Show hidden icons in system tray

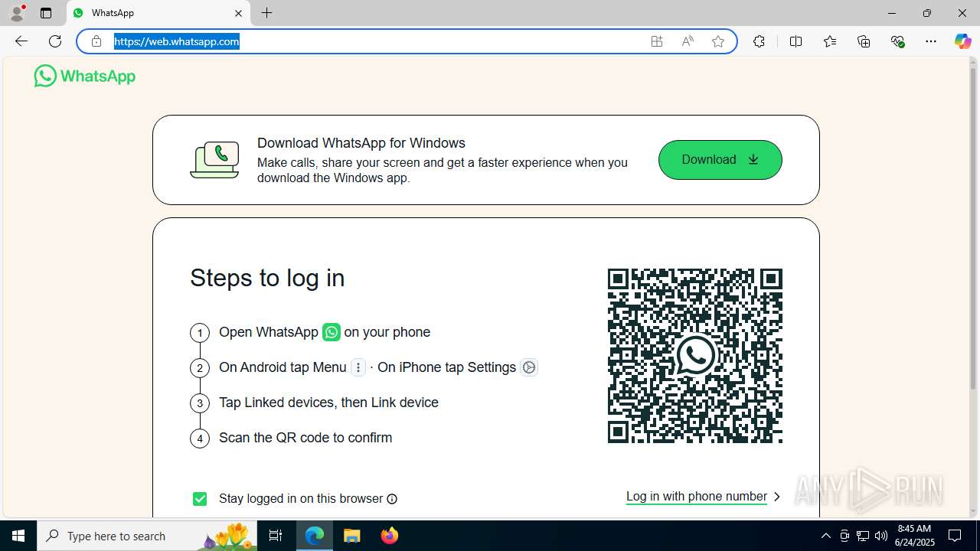click(825, 536)
